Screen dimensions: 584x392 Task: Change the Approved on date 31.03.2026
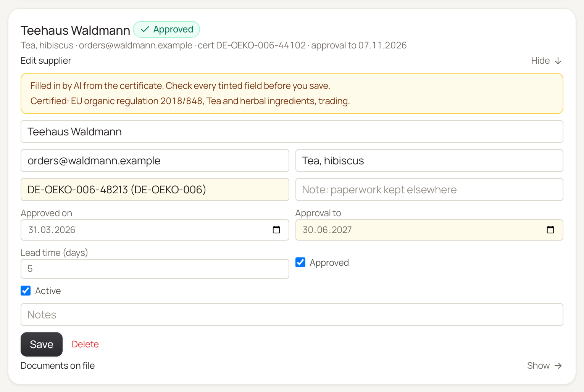pos(155,230)
